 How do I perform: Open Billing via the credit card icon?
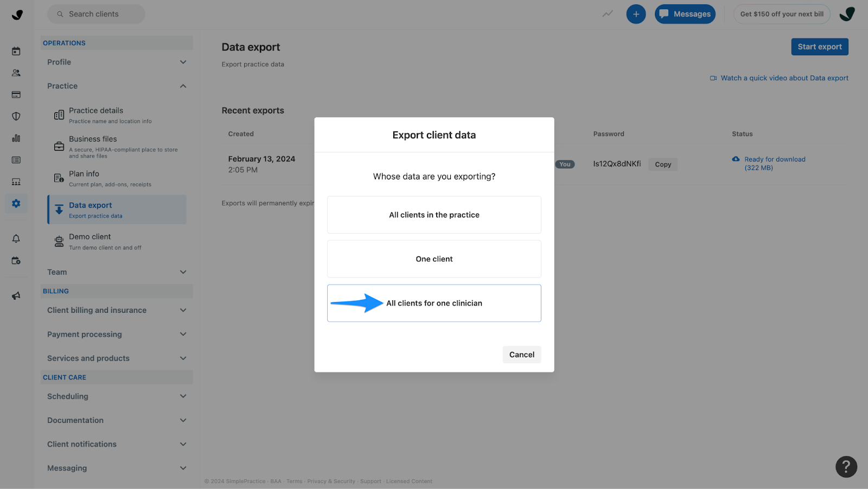tap(16, 94)
